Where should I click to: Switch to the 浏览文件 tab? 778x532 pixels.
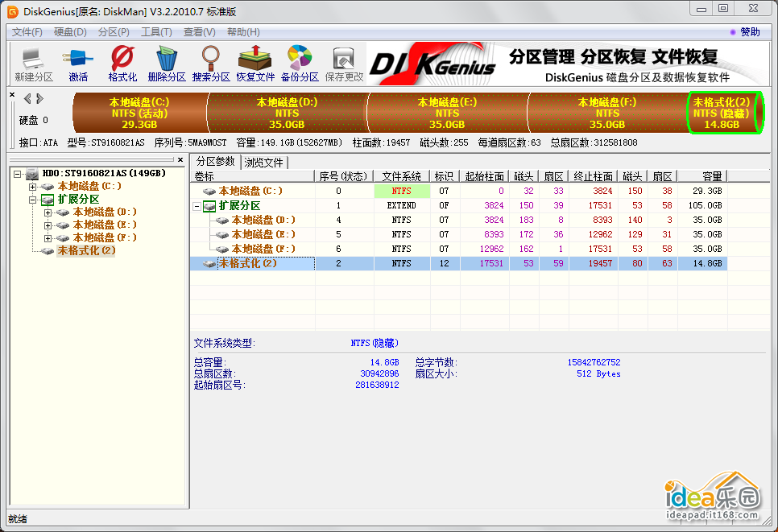tap(263, 163)
